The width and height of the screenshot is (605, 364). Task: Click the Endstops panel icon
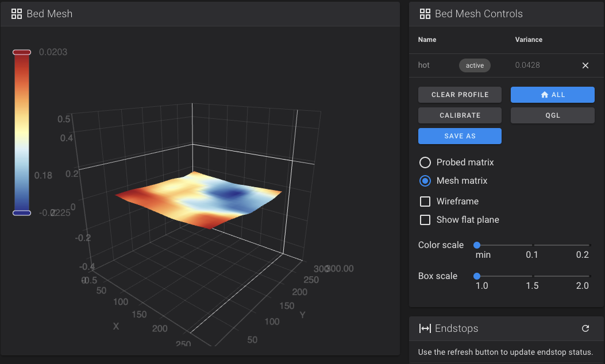tap(425, 328)
